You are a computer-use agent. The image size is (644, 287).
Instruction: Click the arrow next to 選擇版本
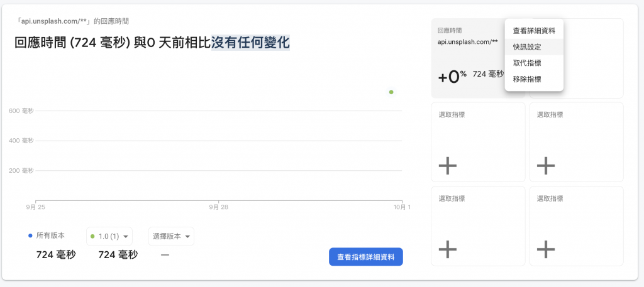click(187, 237)
